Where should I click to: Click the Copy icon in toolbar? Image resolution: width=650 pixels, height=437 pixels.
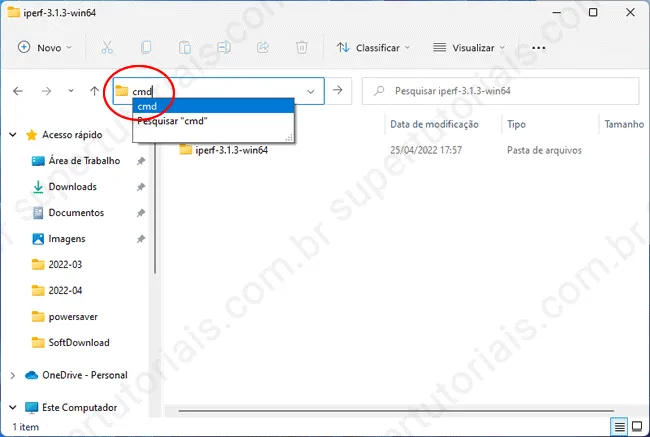146,47
